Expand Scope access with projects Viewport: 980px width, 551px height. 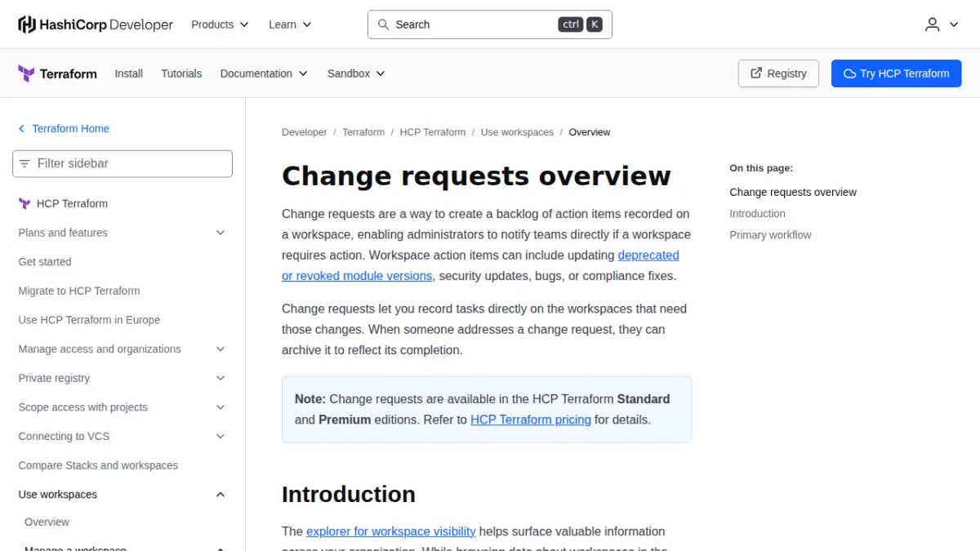(x=220, y=407)
